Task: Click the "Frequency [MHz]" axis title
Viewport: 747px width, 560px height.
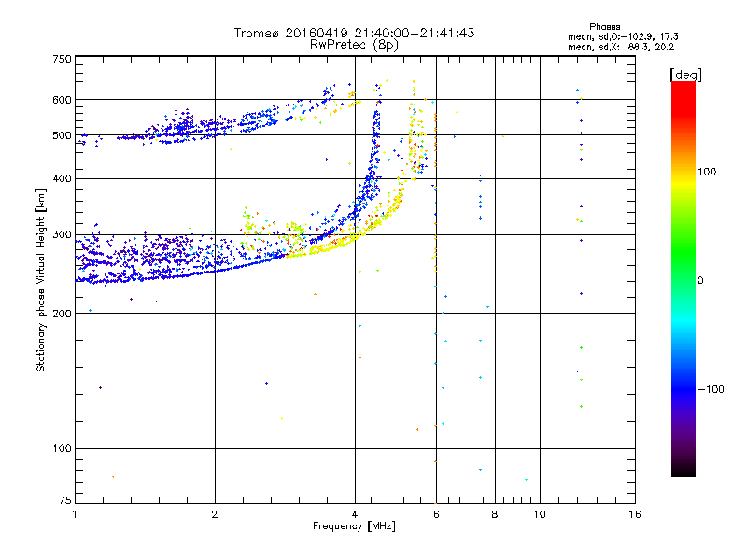Action: [354, 526]
